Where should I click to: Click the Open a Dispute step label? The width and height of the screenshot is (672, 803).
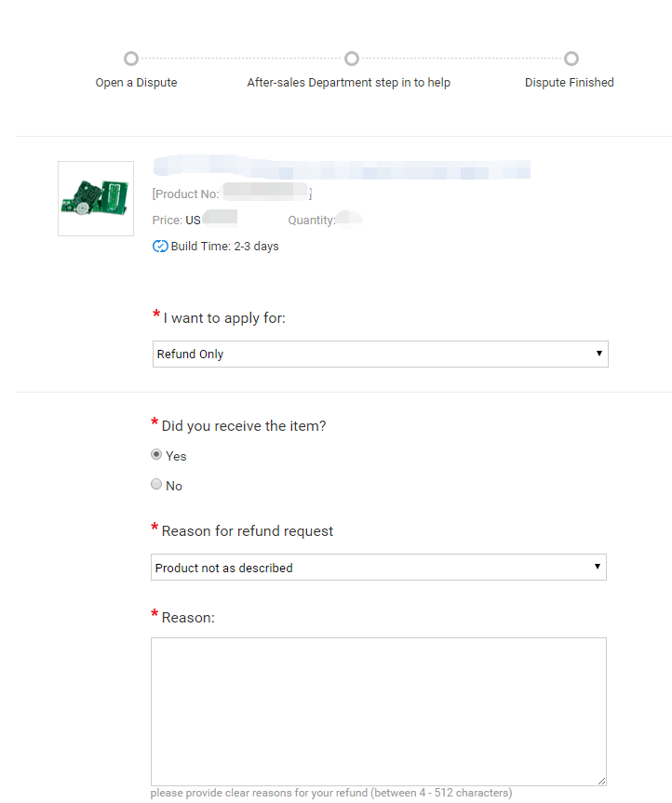(136, 83)
